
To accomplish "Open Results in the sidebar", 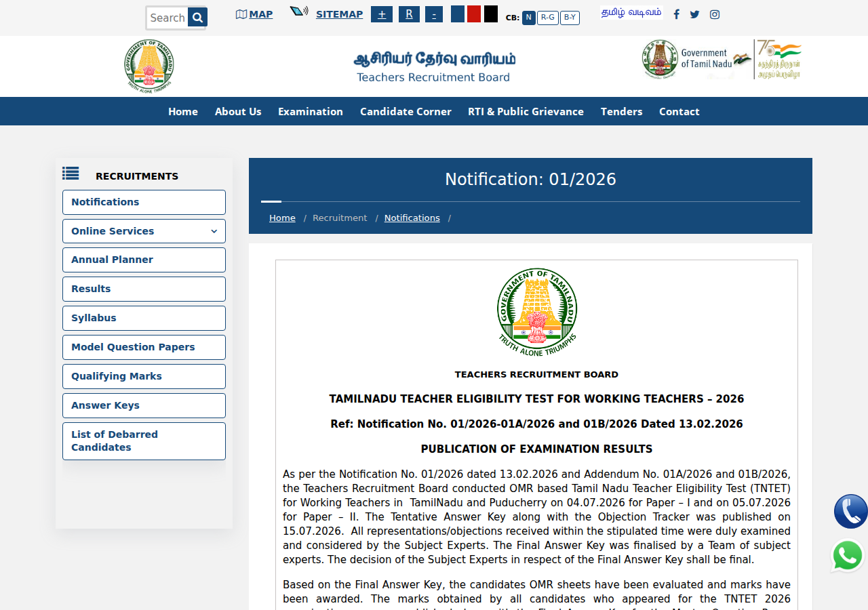I will [x=144, y=289].
